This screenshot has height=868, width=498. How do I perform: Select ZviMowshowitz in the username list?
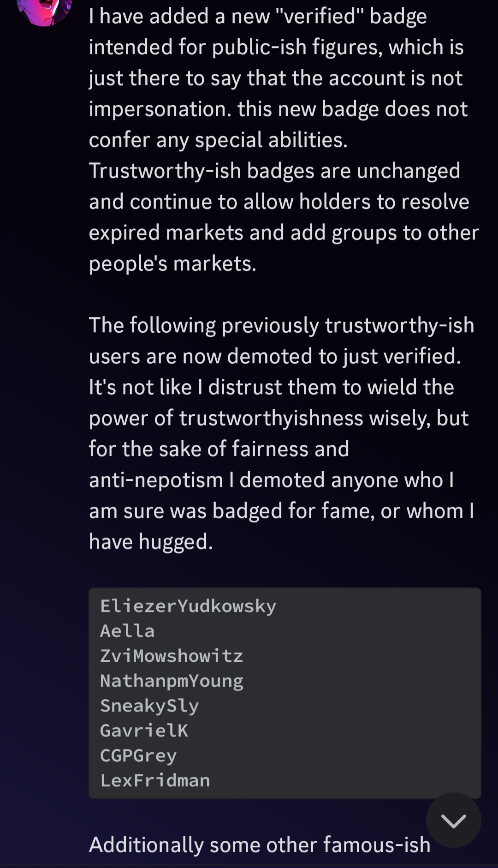click(172, 656)
